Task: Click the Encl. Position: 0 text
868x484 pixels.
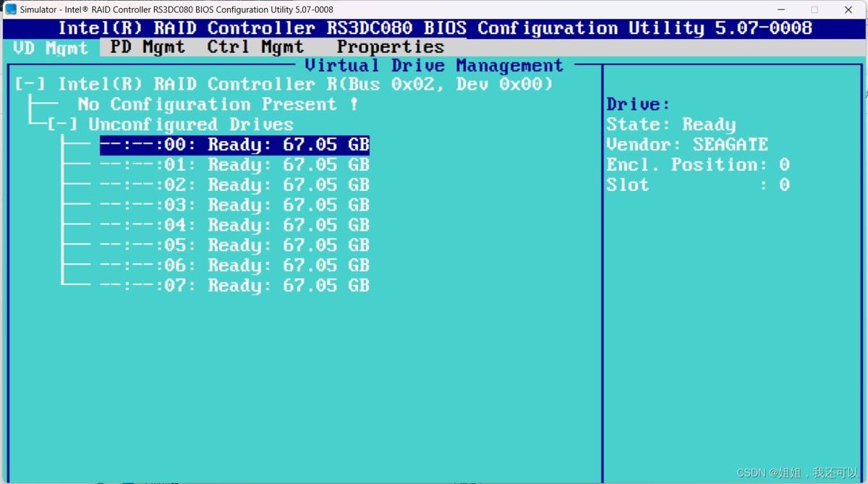Action: 698,165
